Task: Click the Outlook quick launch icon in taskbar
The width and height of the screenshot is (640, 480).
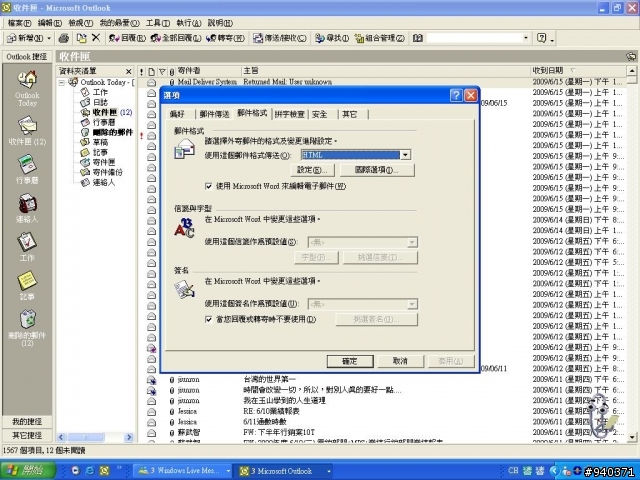Action: (104, 471)
